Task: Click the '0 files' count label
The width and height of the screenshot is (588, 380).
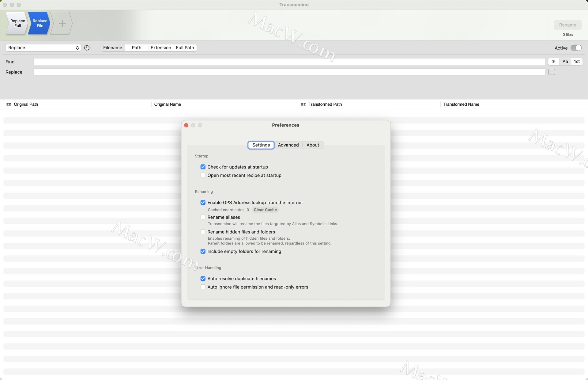Action: [x=567, y=35]
